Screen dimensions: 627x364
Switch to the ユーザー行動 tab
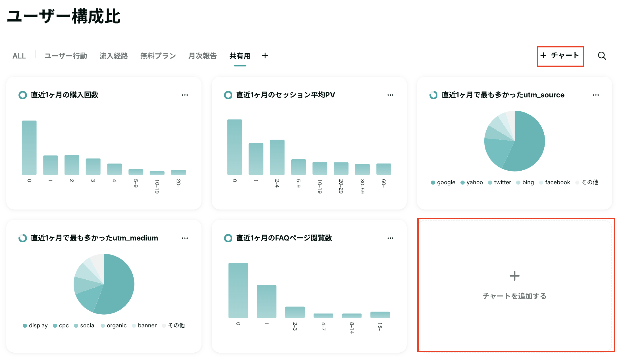click(66, 56)
